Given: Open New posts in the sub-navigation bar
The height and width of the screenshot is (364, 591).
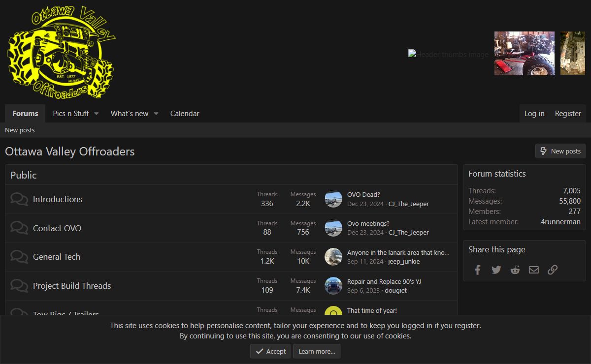Looking at the screenshot, I should click(20, 130).
